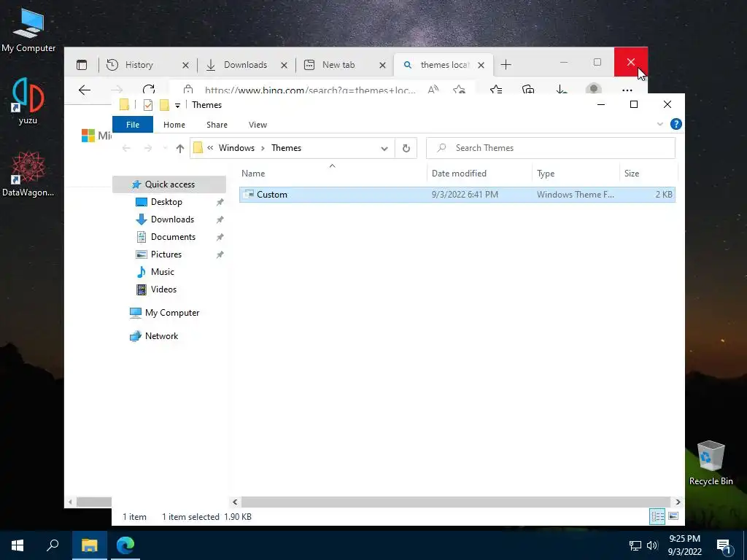Click the Edge address bar URL

point(309,90)
